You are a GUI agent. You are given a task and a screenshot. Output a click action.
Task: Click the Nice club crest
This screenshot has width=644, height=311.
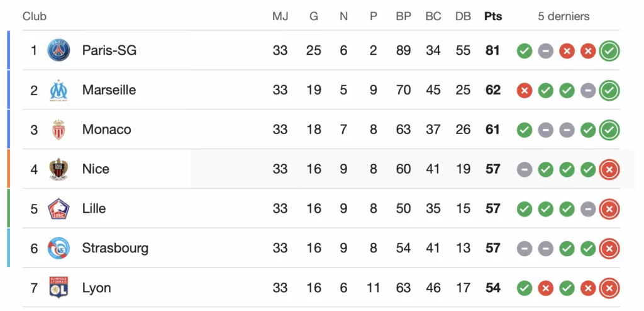click(58, 169)
